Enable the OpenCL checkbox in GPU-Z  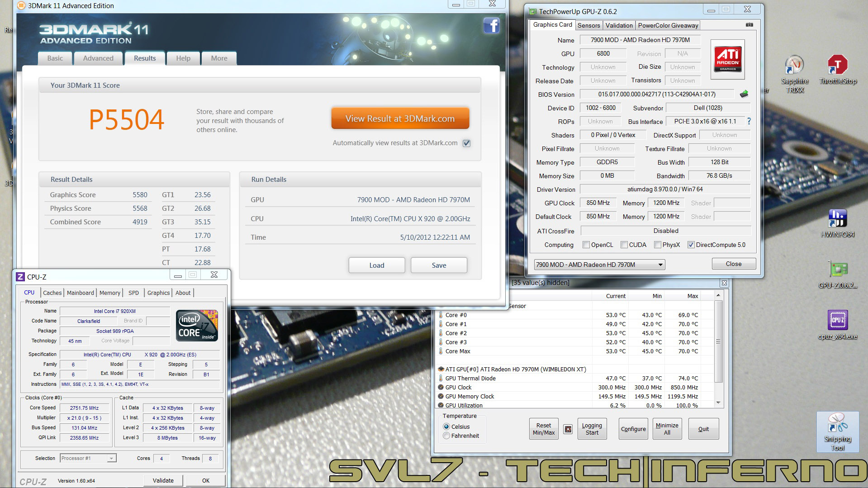coord(586,245)
